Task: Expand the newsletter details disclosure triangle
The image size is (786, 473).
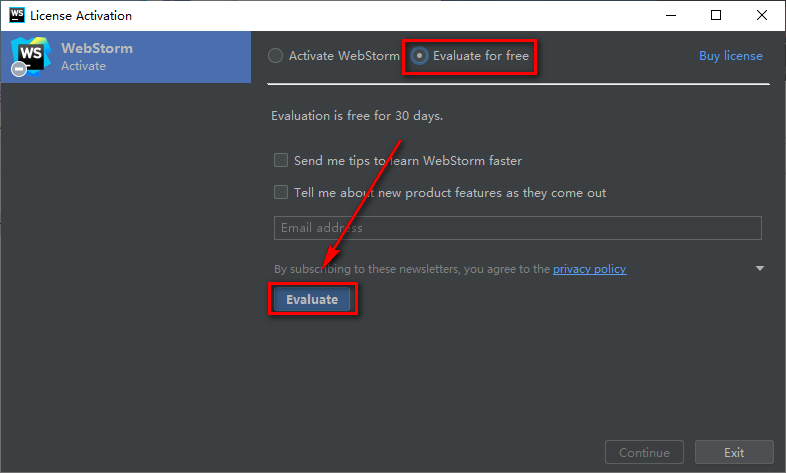Action: tap(760, 269)
